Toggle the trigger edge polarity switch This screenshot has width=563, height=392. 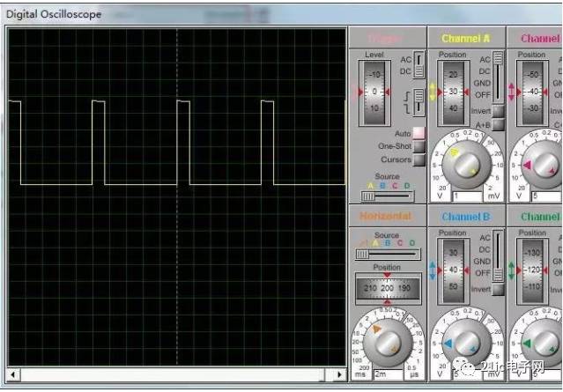419,101
